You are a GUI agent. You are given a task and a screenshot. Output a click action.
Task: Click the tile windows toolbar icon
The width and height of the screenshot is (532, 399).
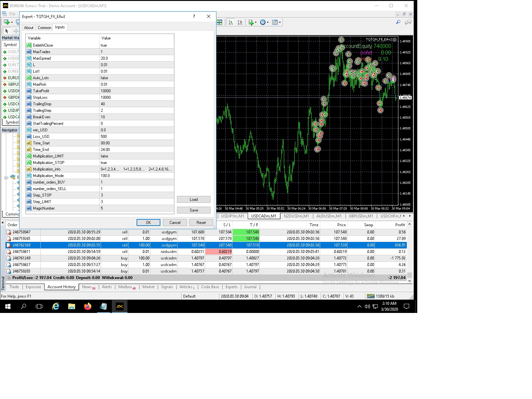pos(219,22)
